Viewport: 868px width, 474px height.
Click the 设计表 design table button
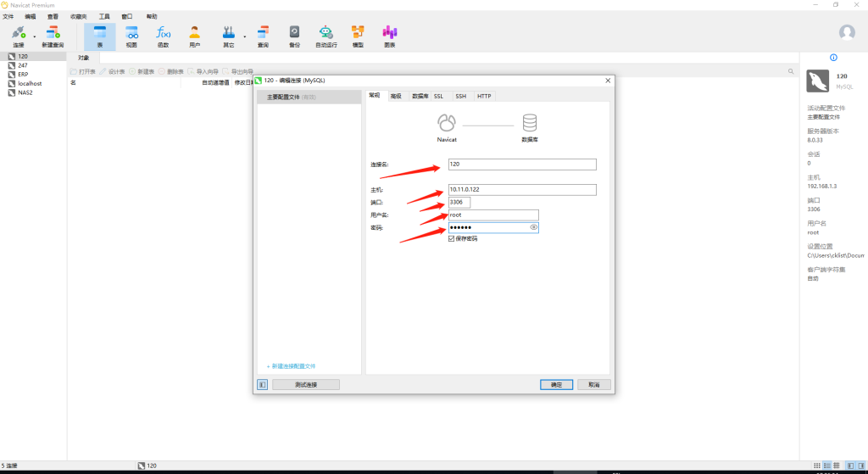(113, 71)
